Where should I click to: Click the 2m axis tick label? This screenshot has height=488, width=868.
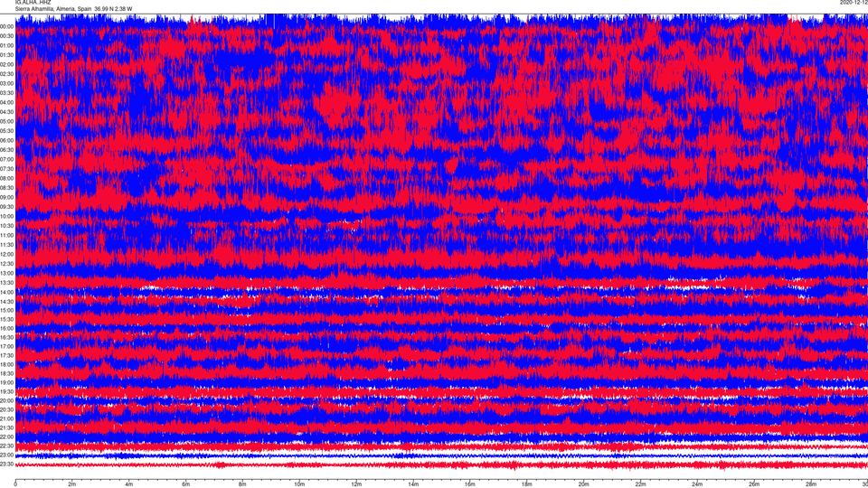tap(72, 484)
